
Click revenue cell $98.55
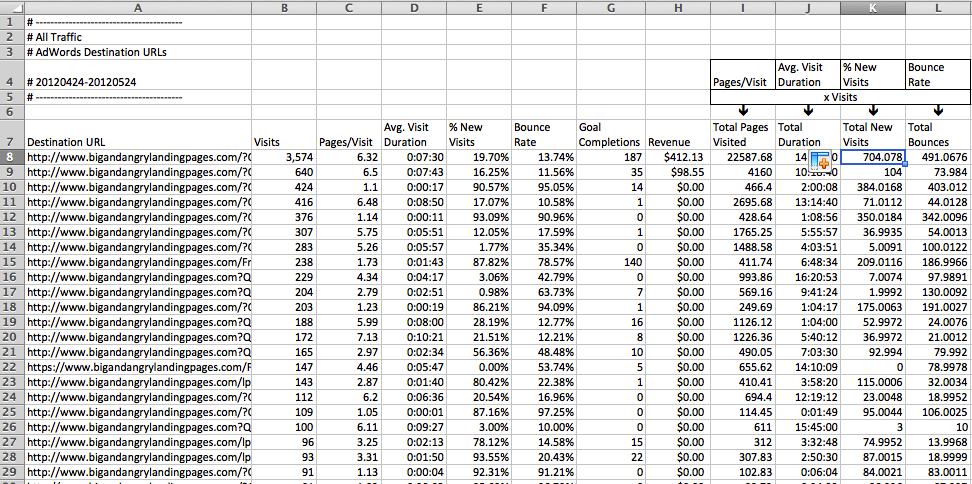point(676,172)
